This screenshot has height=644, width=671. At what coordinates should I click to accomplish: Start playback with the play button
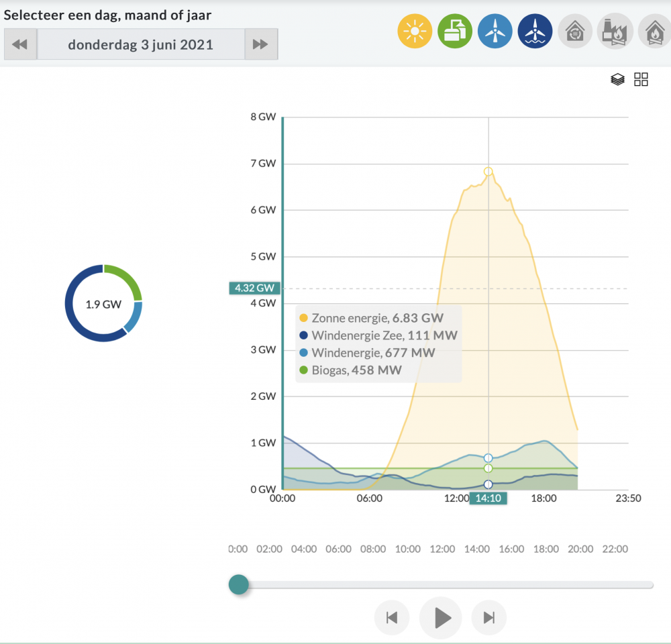(441, 617)
